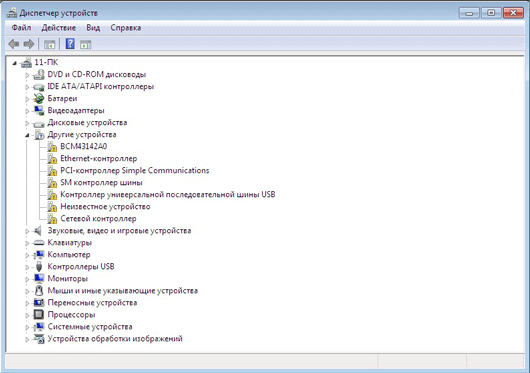Expand the Переносные устройства category

(x=27, y=303)
